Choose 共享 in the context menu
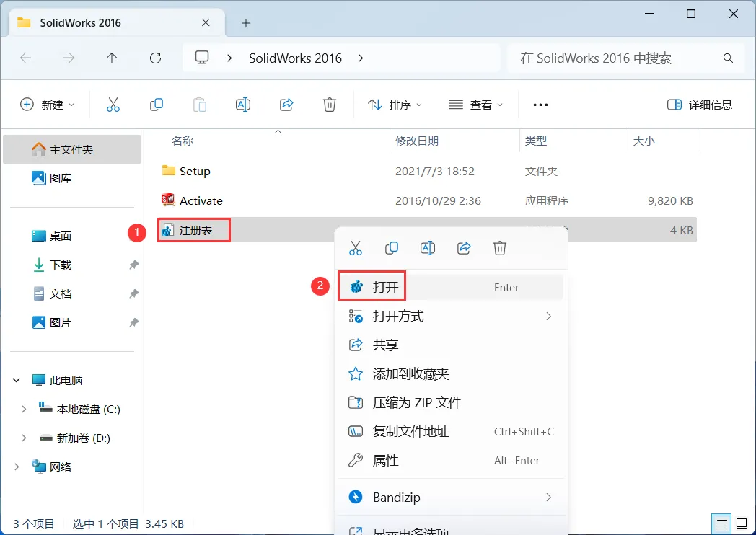Viewport: 756px width, 535px height. (452, 345)
